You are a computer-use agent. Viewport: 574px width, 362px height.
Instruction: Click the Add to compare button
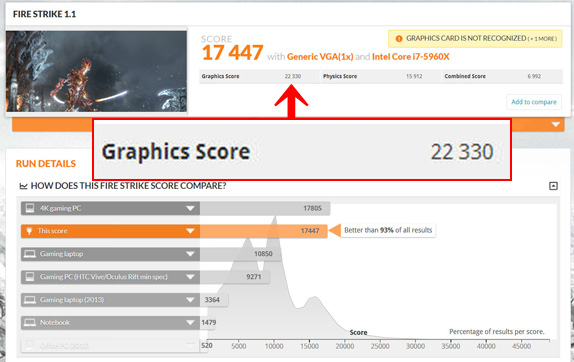point(534,102)
